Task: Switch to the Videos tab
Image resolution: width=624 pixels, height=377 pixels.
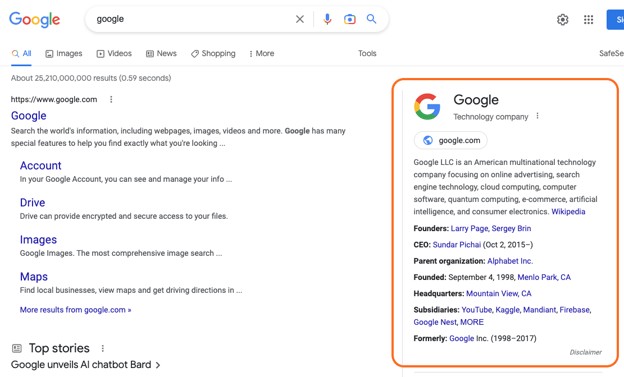Action: click(114, 53)
